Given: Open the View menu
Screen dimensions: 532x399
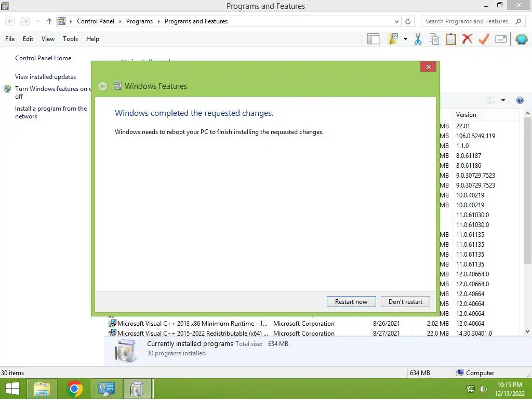Looking at the screenshot, I should 48,39.
